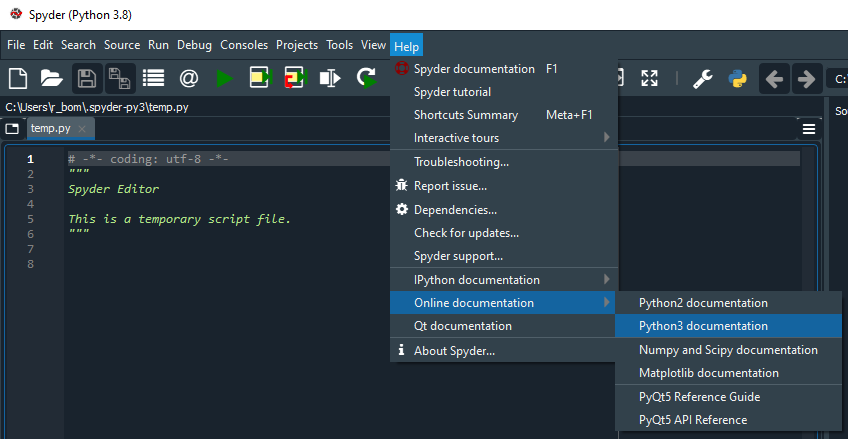Viewport: 848px width, 439px height.
Task: Select Spyder documentation menu entry
Action: tap(504, 69)
